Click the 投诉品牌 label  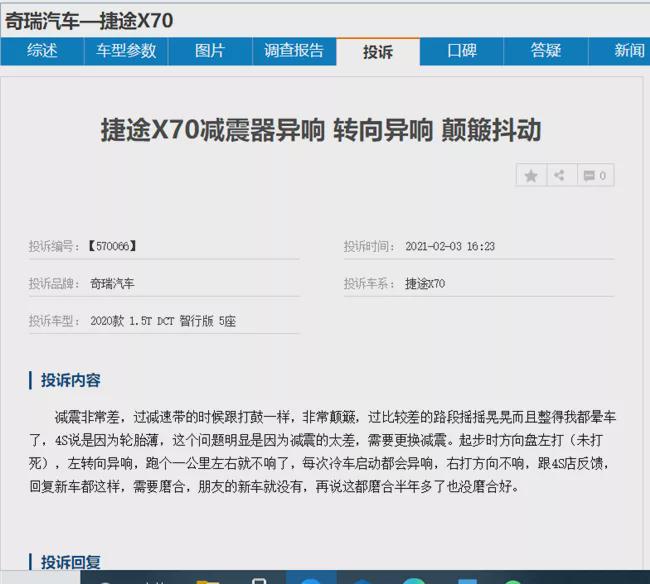coord(54,284)
